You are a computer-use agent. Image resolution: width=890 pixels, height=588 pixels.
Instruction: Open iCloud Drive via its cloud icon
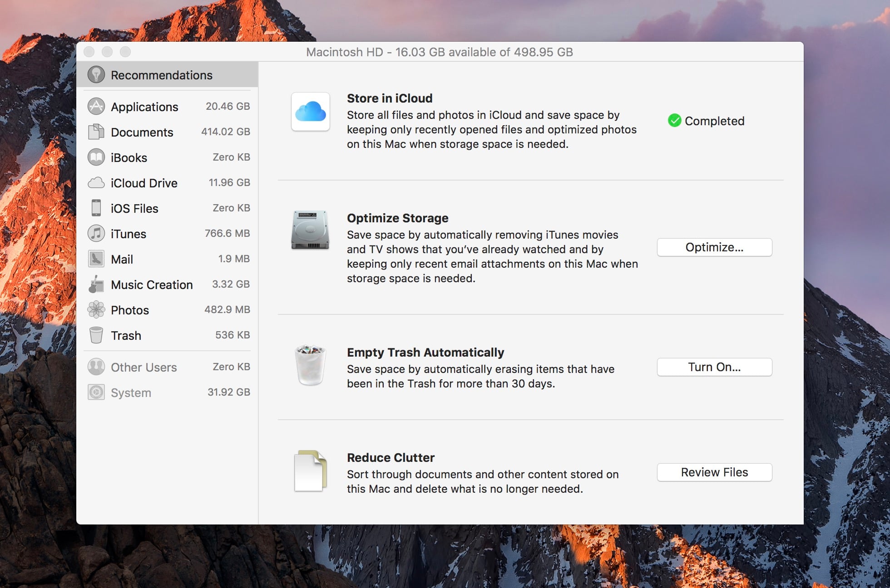(x=96, y=183)
